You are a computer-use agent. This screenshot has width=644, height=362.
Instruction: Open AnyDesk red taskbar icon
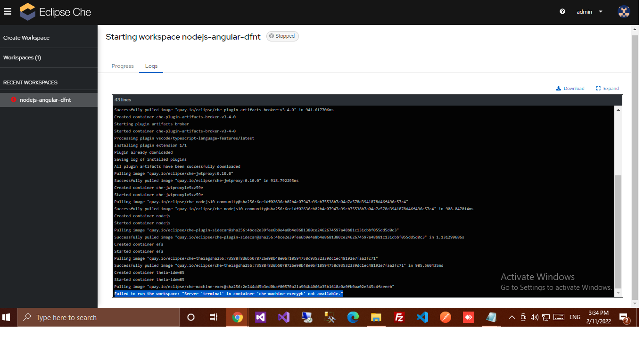point(468,317)
